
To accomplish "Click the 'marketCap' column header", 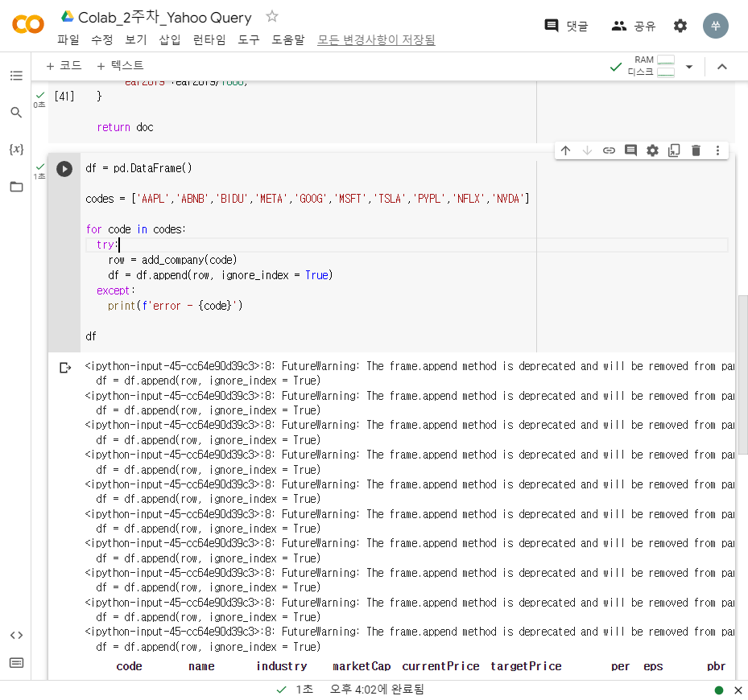I will (x=362, y=666).
